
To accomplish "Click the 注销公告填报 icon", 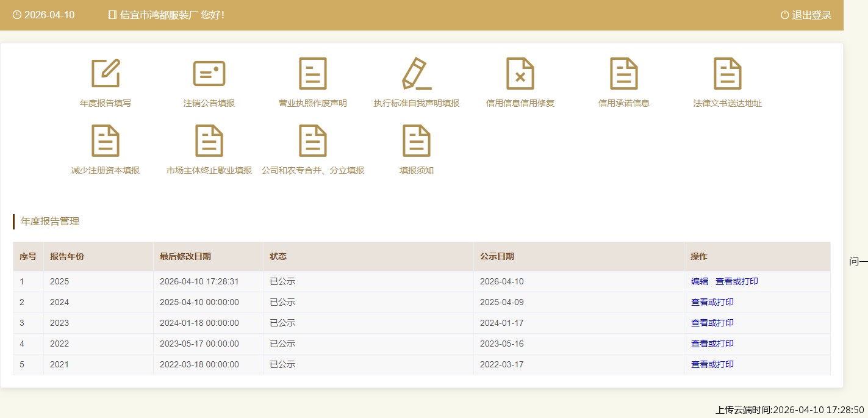I will click(209, 74).
